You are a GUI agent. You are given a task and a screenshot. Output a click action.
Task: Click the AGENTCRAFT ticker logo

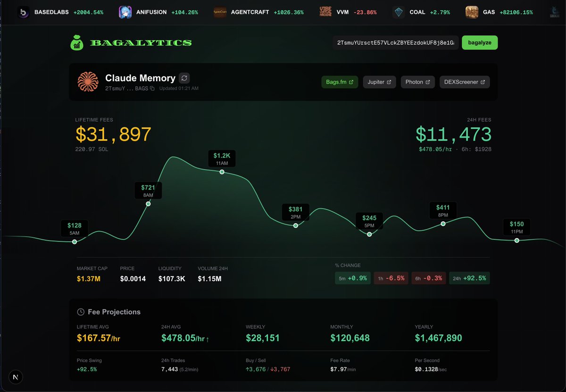(x=219, y=12)
